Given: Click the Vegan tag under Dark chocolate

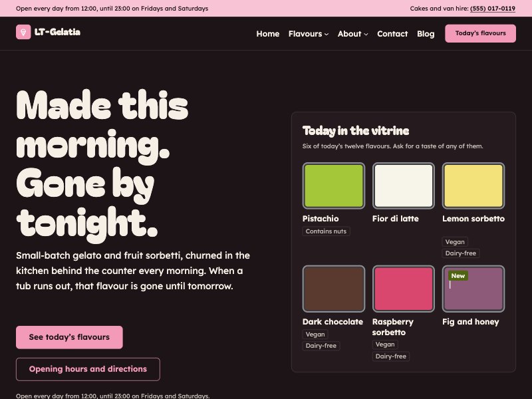Looking at the screenshot, I should pos(315,334).
